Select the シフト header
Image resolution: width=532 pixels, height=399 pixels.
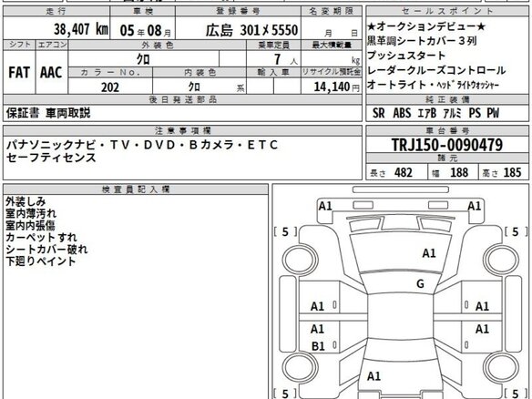pos(19,45)
